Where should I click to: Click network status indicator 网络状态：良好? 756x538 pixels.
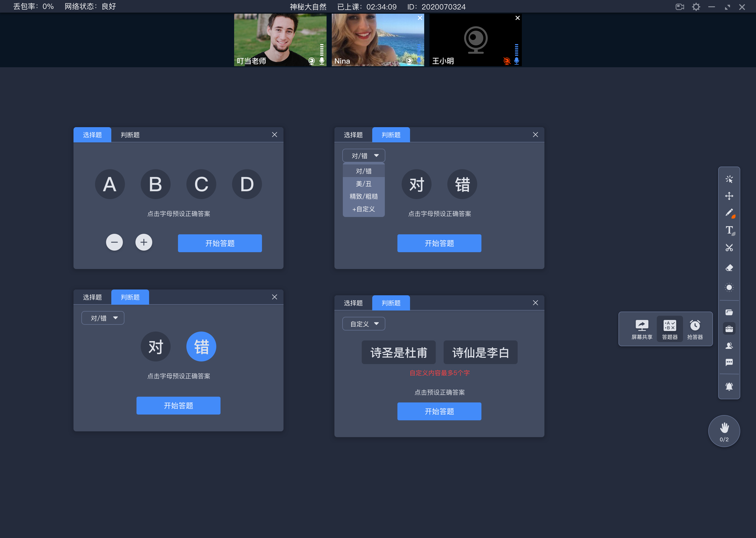coord(87,6)
